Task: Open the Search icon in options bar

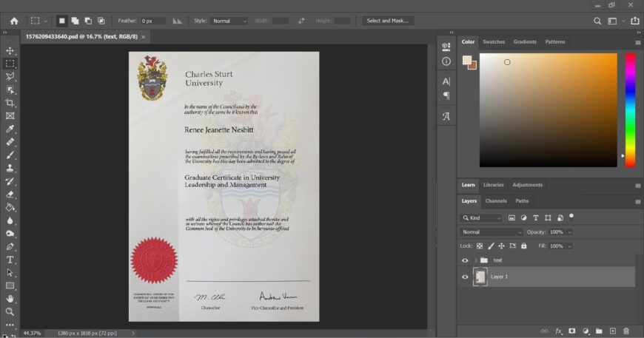Action: click(x=597, y=21)
